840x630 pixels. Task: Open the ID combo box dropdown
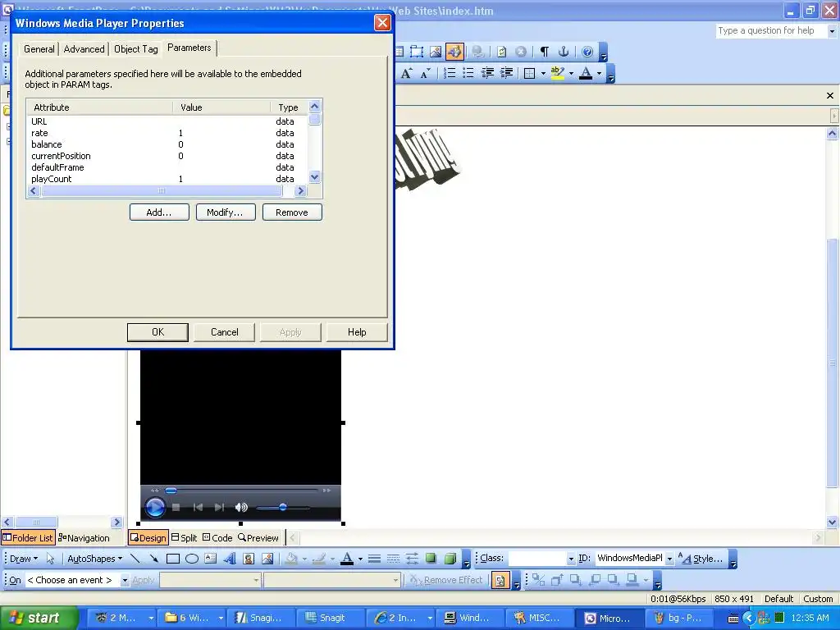tap(669, 559)
